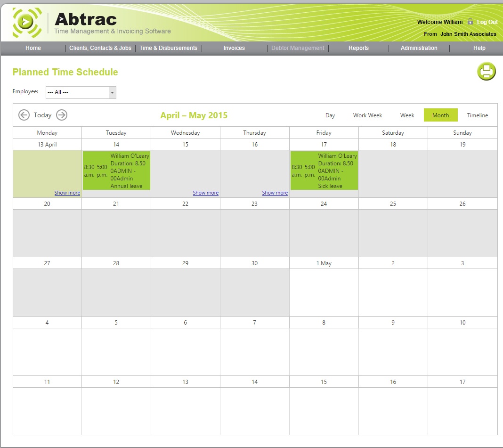Image resolution: width=503 pixels, height=448 pixels.
Task: Click the Today button
Action: [42, 115]
